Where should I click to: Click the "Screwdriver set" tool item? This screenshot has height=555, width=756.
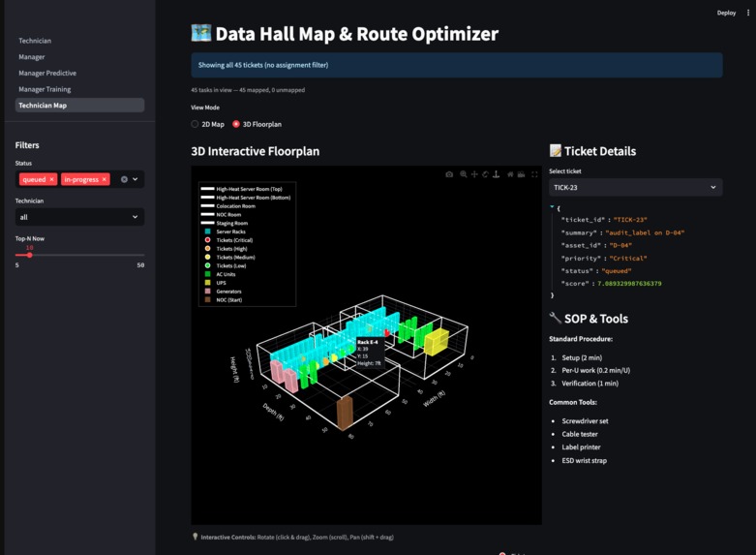[x=585, y=420]
